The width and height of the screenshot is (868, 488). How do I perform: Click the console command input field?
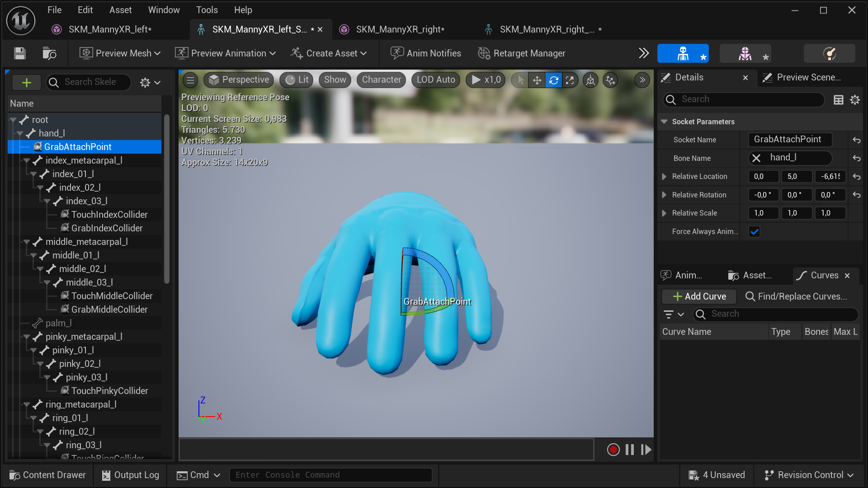coord(330,475)
